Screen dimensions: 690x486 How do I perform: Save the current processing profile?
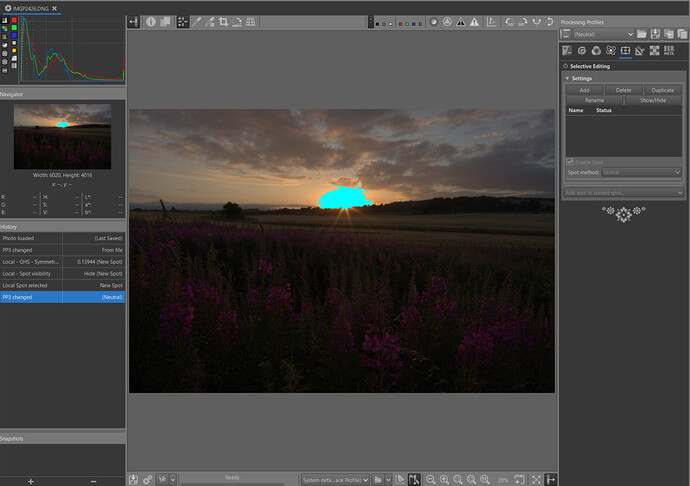653,35
